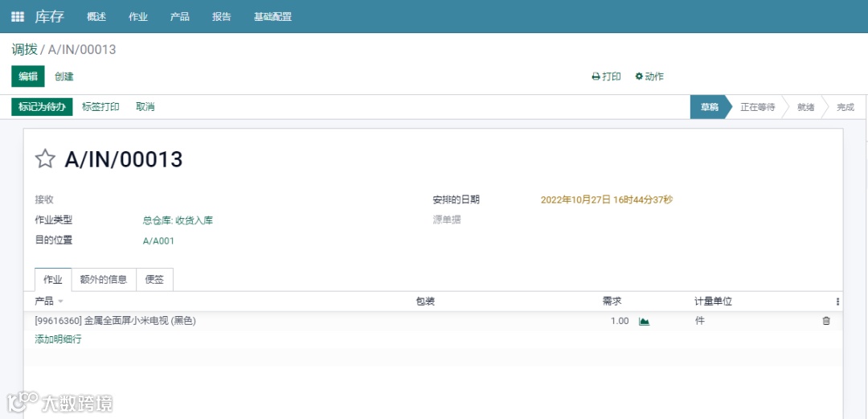Select the 就绪 status stage

[x=805, y=108]
